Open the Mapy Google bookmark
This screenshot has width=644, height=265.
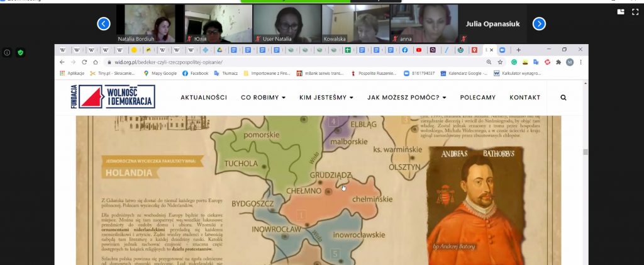pos(160,73)
